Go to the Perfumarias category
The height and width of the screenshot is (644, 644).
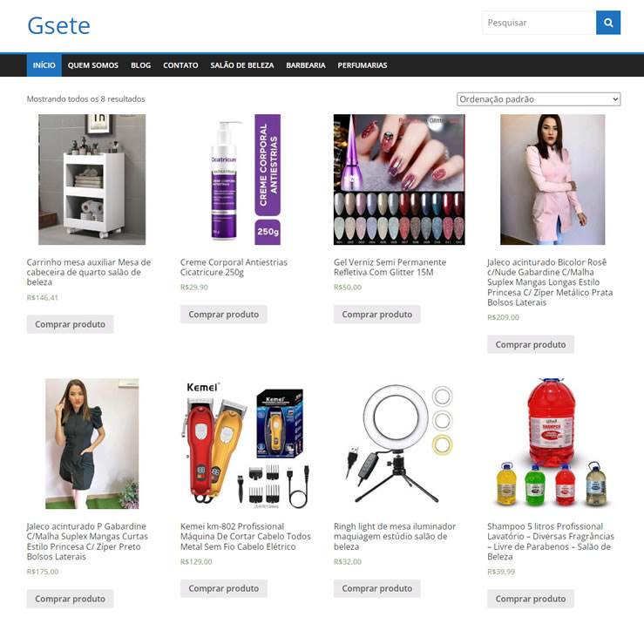(363, 65)
